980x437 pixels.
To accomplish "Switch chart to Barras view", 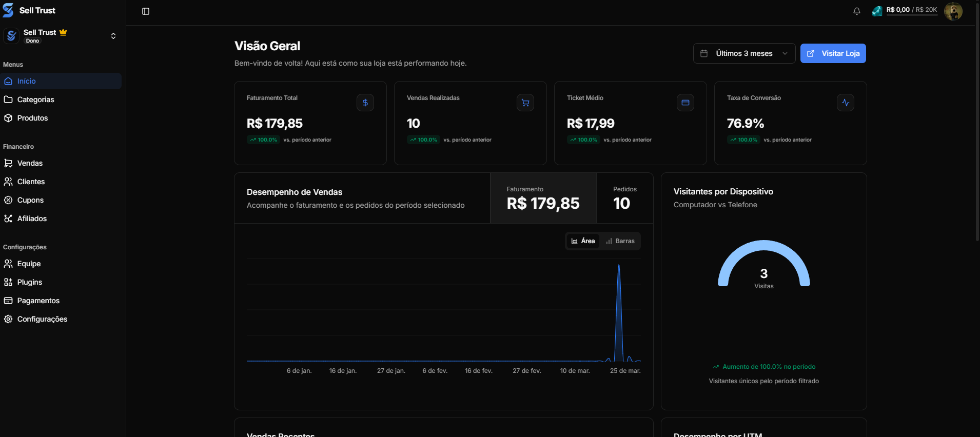I will tap(620, 241).
